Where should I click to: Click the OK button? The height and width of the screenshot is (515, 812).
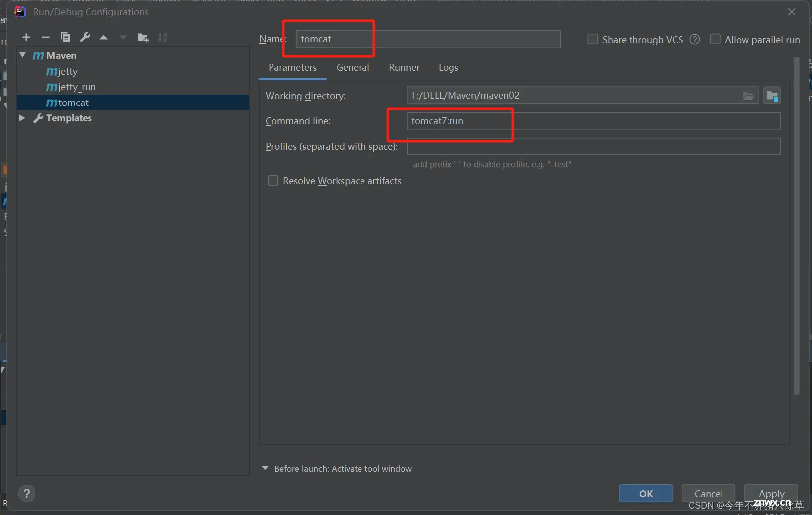pos(646,493)
